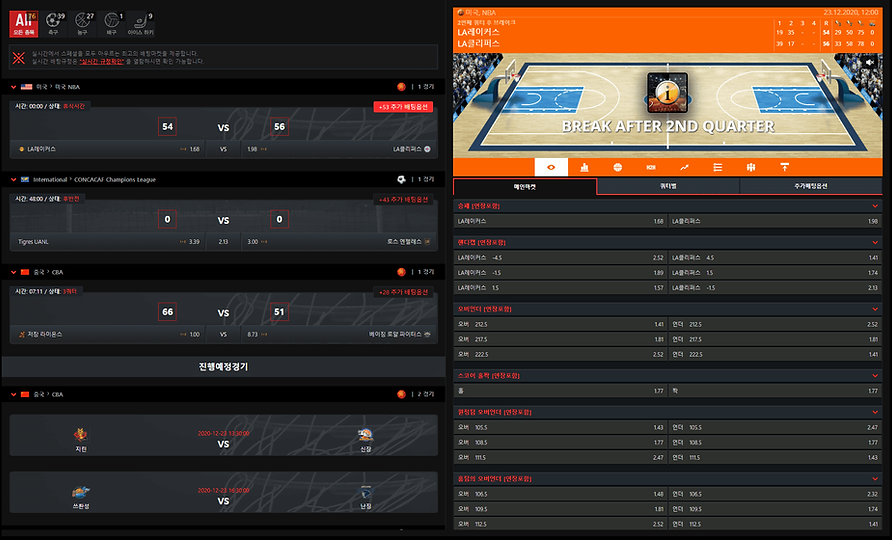Open the list standings icon in tracker
892x540 pixels.
click(x=717, y=167)
